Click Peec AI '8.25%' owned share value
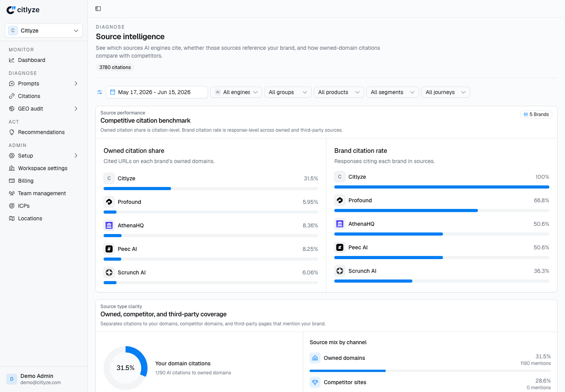 click(310, 249)
